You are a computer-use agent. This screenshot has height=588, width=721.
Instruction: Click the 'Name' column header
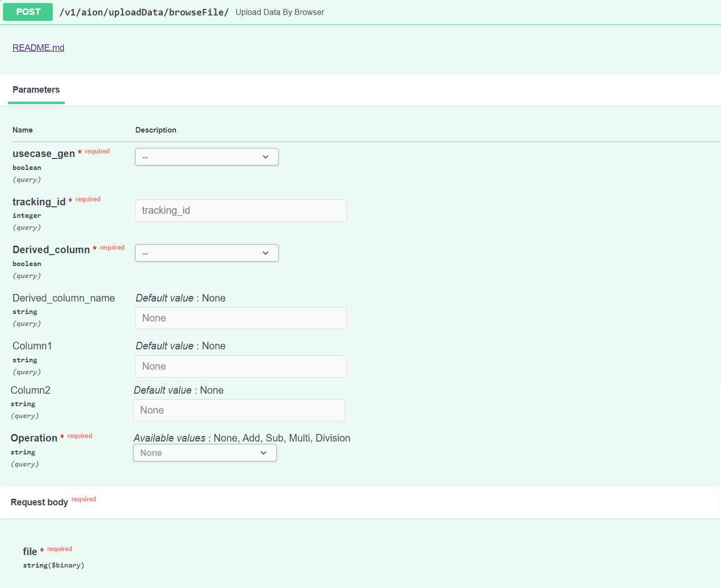point(22,130)
